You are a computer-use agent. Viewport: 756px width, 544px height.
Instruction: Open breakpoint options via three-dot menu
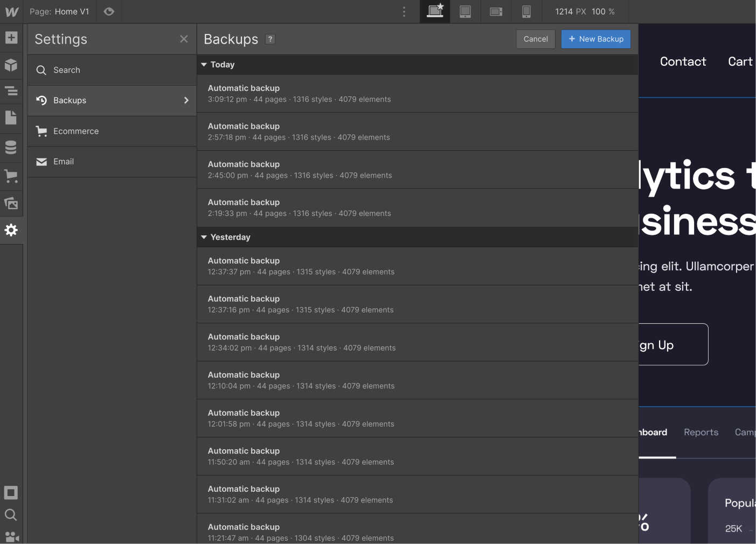404,11
